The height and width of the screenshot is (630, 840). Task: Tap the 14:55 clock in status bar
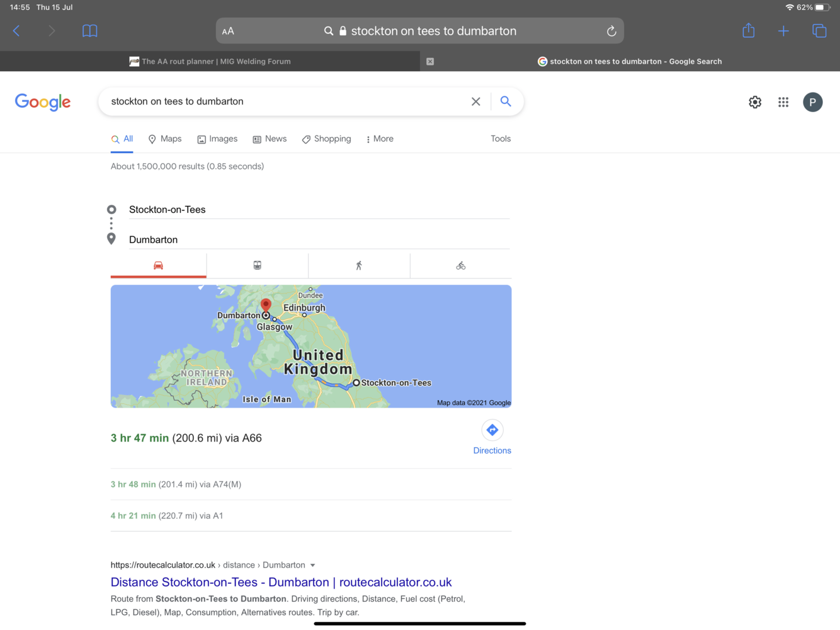tap(20, 7)
